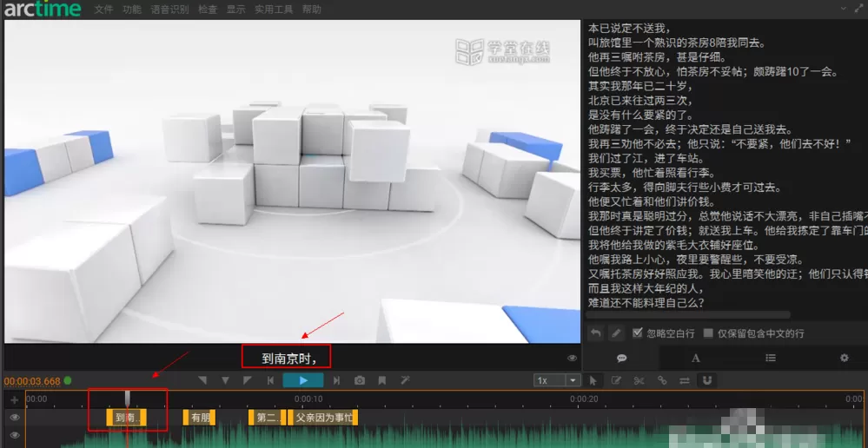The height and width of the screenshot is (448, 868).
Task: Open the 实用工具 menu
Action: (274, 10)
